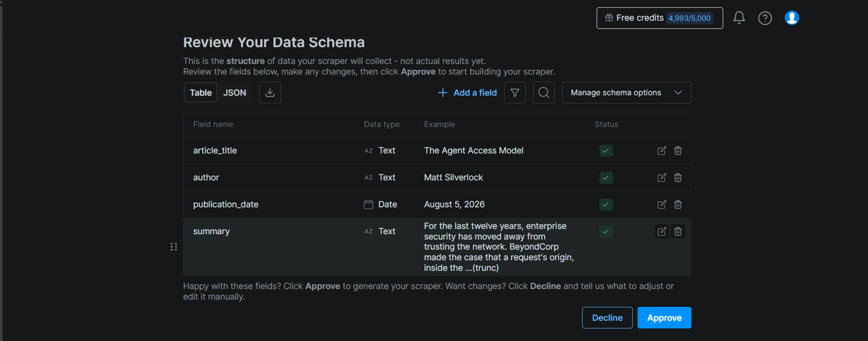Image resolution: width=868 pixels, height=341 pixels.
Task: Delete the author field
Action: 678,177
